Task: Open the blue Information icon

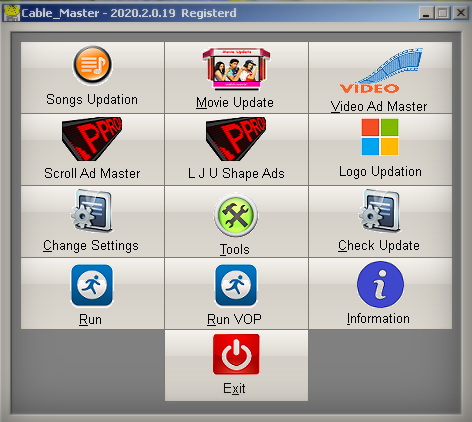Action: [x=380, y=284]
